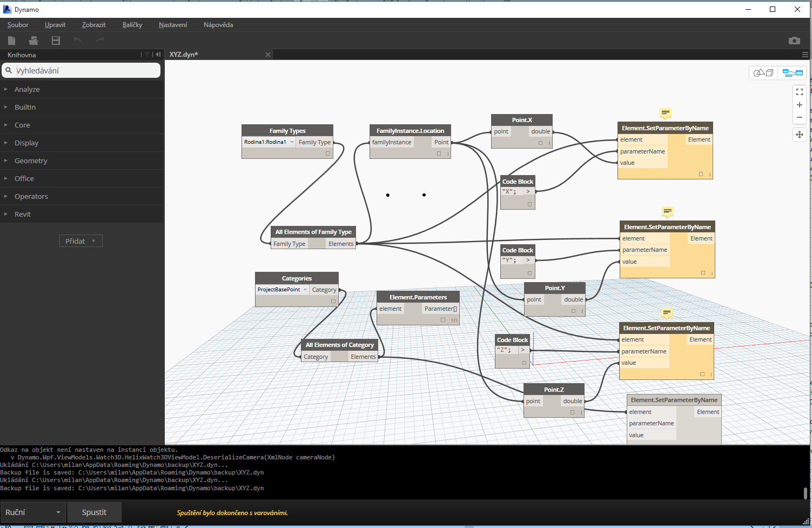Screen dimensions: 812x528
Task: Collapse the Knihovna library panel
Action: coord(158,55)
